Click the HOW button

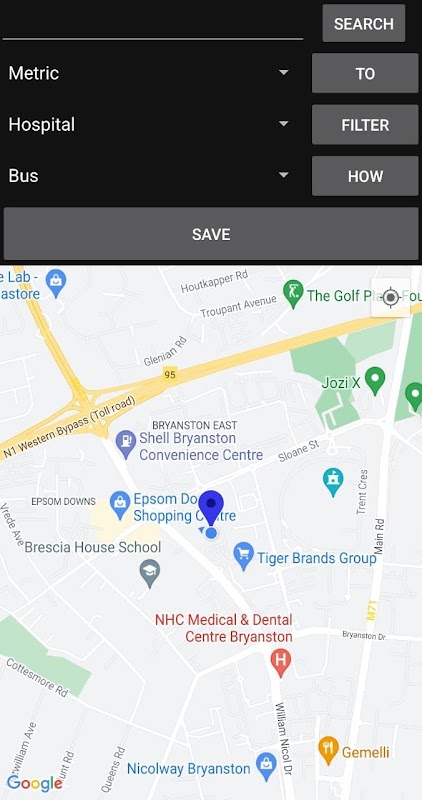click(365, 176)
